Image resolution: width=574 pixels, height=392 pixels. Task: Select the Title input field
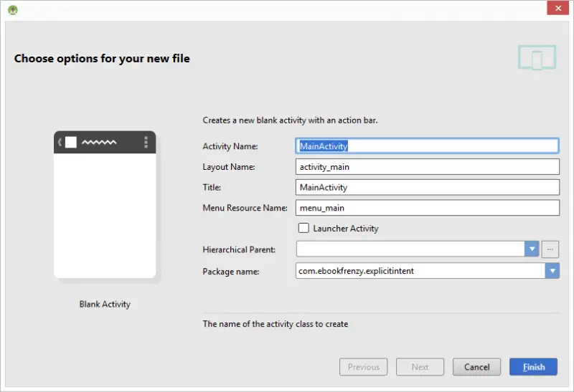(427, 187)
